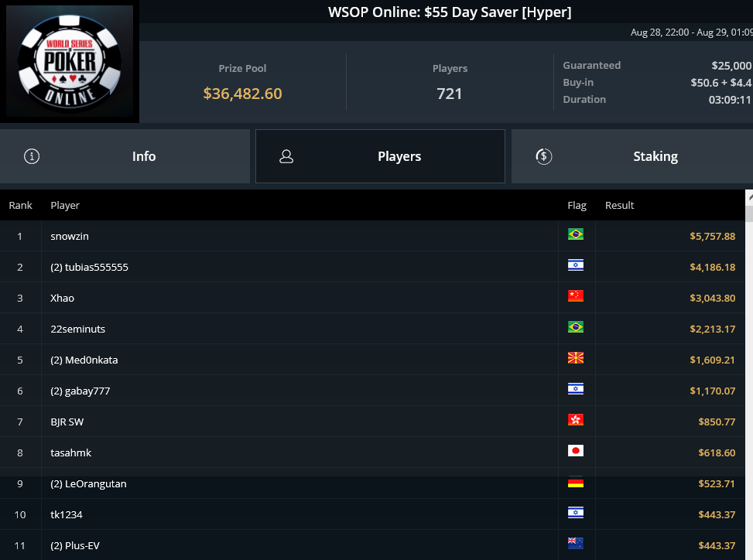This screenshot has height=560, width=753.
Task: Click Brazil flag next to snowzin
Action: coord(575,234)
